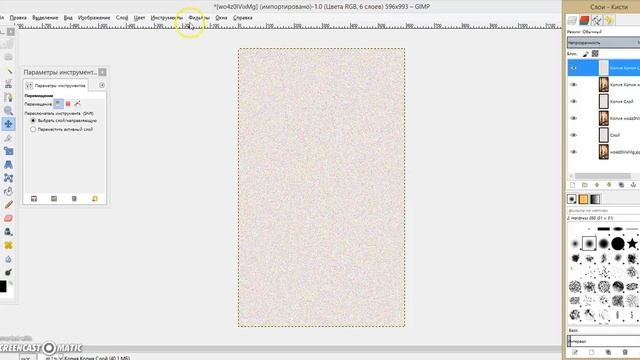The image size is (640, 360).
Task: Select the Cage Transform tool
Action: (8, 178)
